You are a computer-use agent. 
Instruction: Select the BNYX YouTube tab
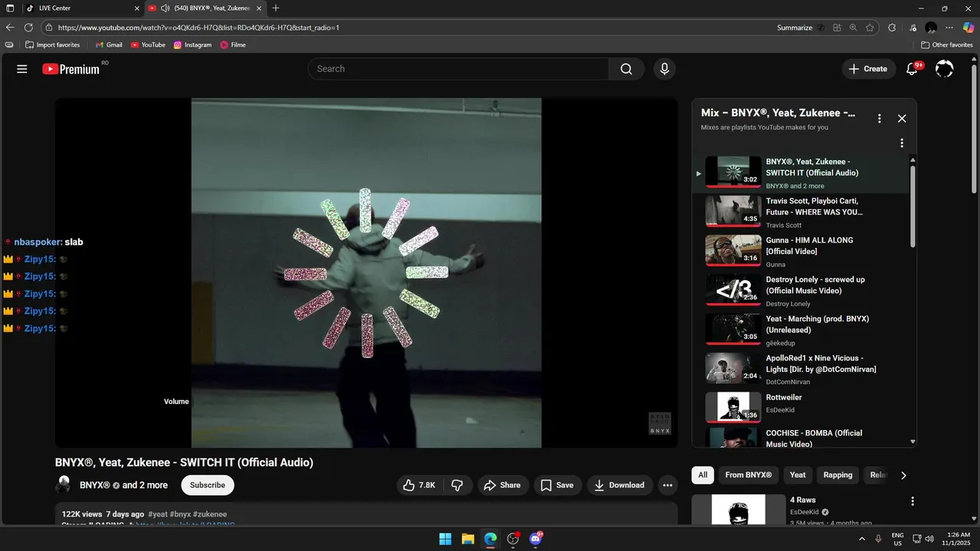pos(205,8)
